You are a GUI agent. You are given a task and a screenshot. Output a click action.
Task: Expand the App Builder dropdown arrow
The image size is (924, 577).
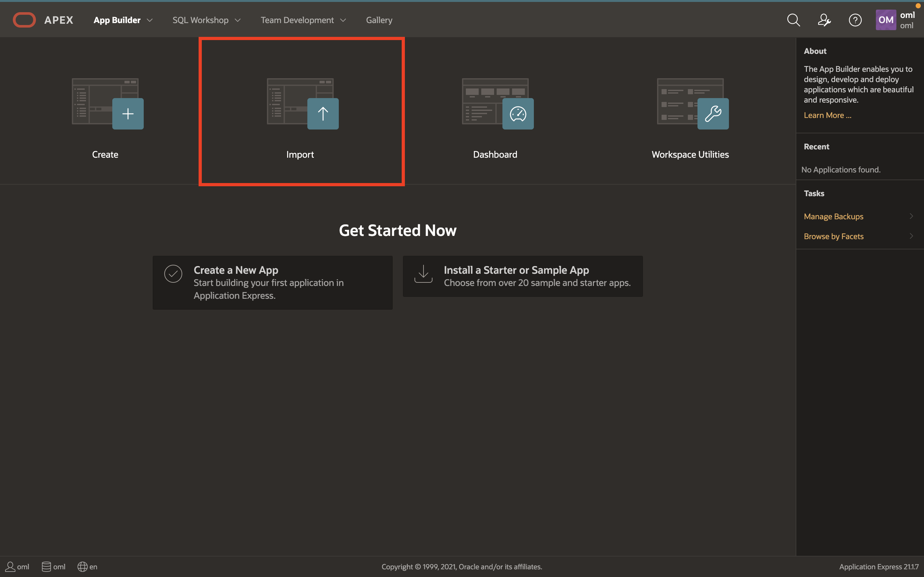pyautogui.click(x=150, y=20)
